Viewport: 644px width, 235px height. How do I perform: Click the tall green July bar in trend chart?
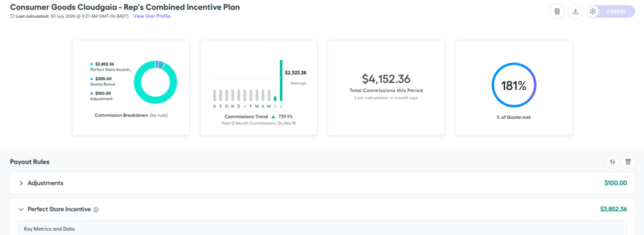281,80
